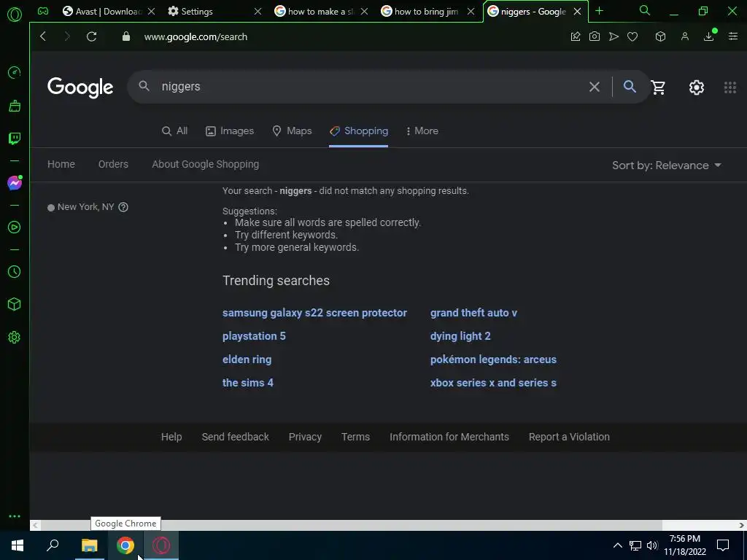The image size is (747, 560).
Task: Open the profile account icon in toolbar
Action: pos(684,36)
